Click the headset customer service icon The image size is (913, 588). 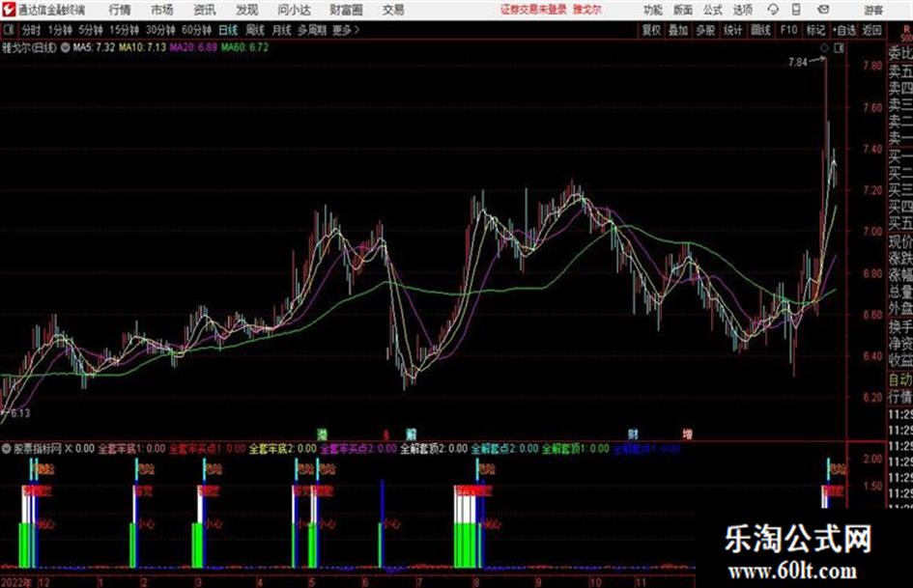coord(773,10)
